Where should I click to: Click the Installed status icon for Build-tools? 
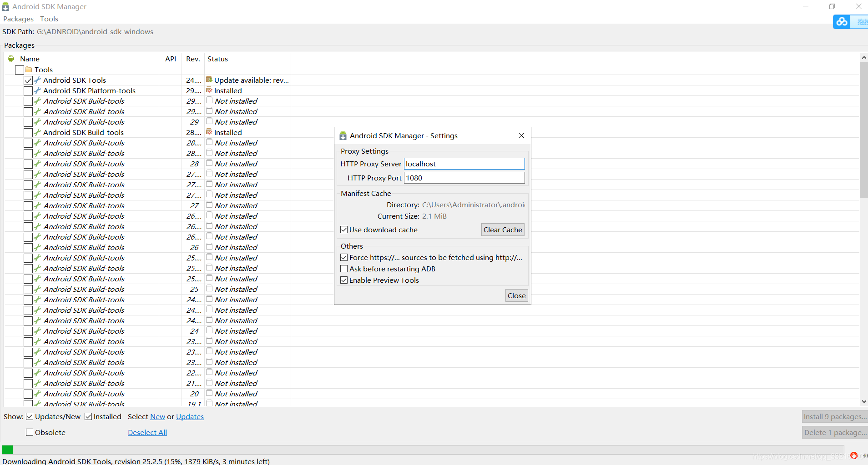pyautogui.click(x=209, y=132)
